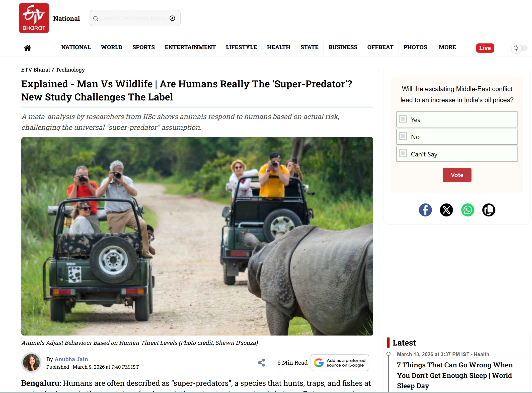This screenshot has height=393, width=532.
Task: Check the Yes poll option
Action: 403,119
